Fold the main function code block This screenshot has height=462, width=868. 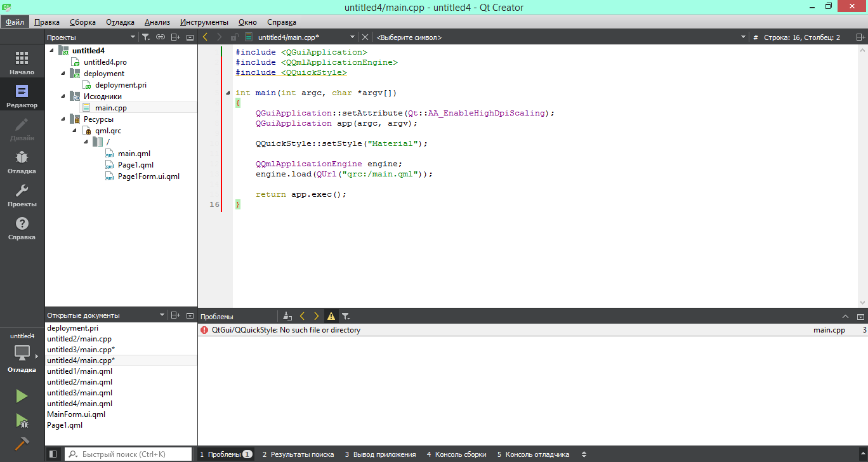point(228,93)
